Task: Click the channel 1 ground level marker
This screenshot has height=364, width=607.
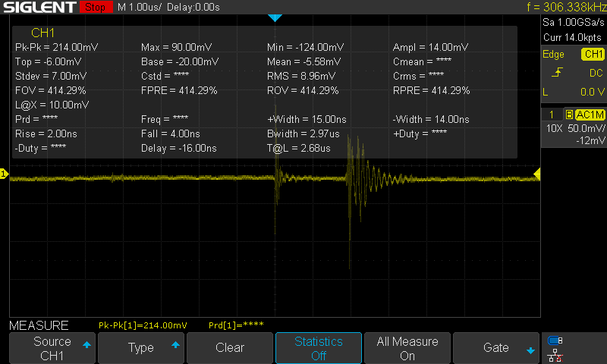Action: tap(4, 174)
